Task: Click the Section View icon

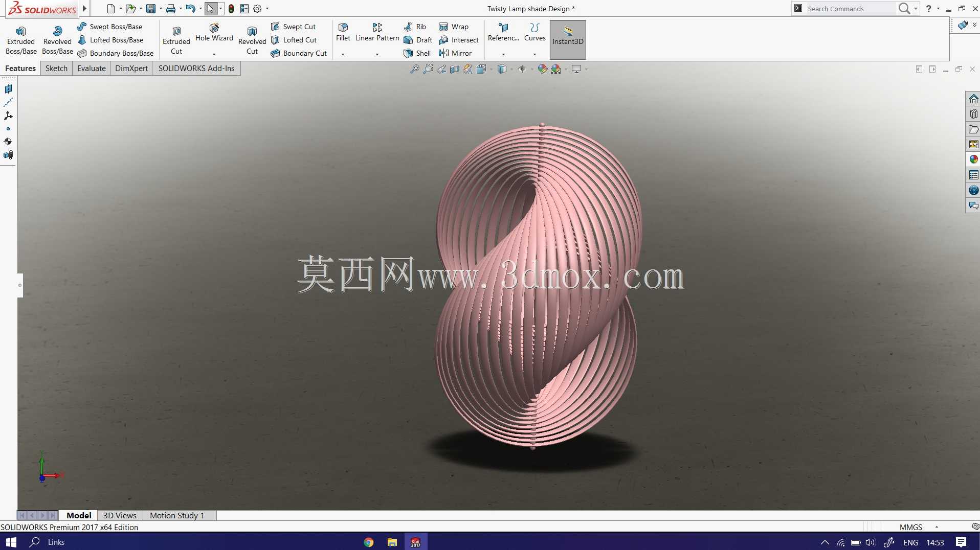Action: pyautogui.click(x=455, y=69)
